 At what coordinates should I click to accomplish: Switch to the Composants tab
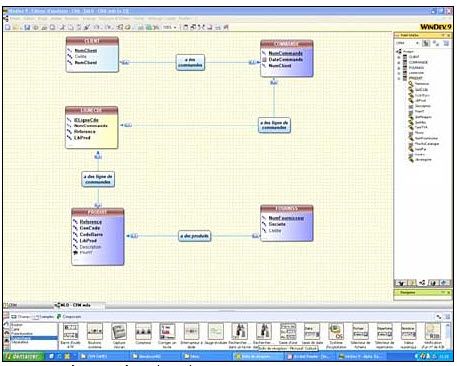[x=69, y=317]
